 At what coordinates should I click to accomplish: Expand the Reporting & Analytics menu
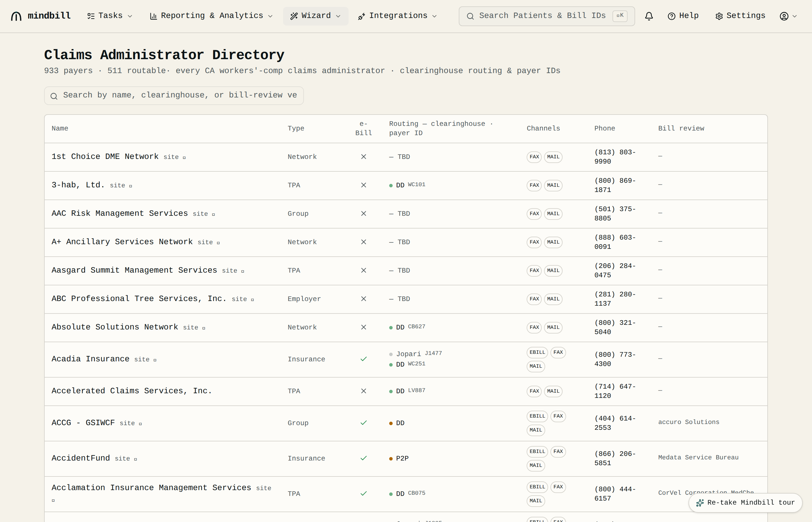(x=211, y=16)
